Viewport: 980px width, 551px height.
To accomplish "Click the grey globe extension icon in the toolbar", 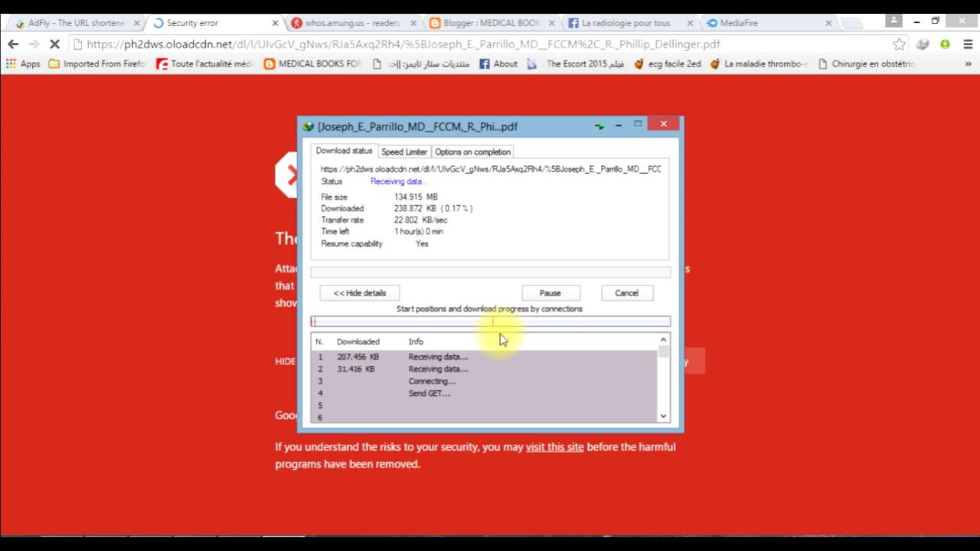I will [923, 44].
